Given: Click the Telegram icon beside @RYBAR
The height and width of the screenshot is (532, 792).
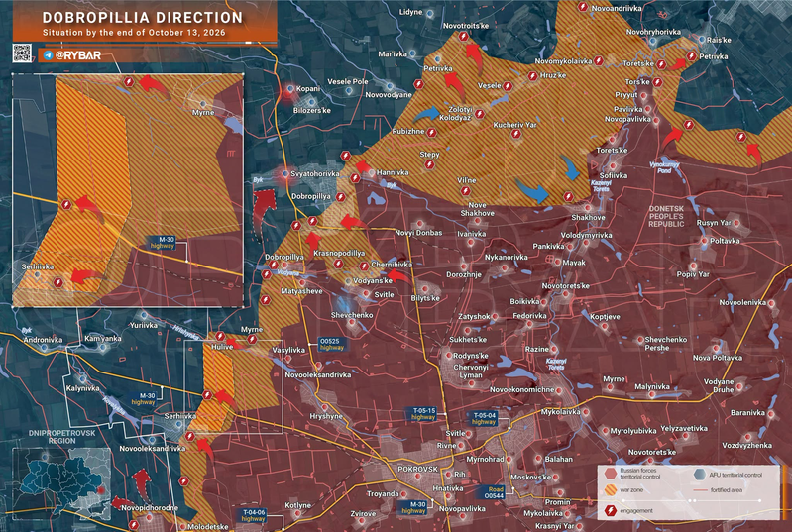Looking at the screenshot, I should pyautogui.click(x=48, y=55).
